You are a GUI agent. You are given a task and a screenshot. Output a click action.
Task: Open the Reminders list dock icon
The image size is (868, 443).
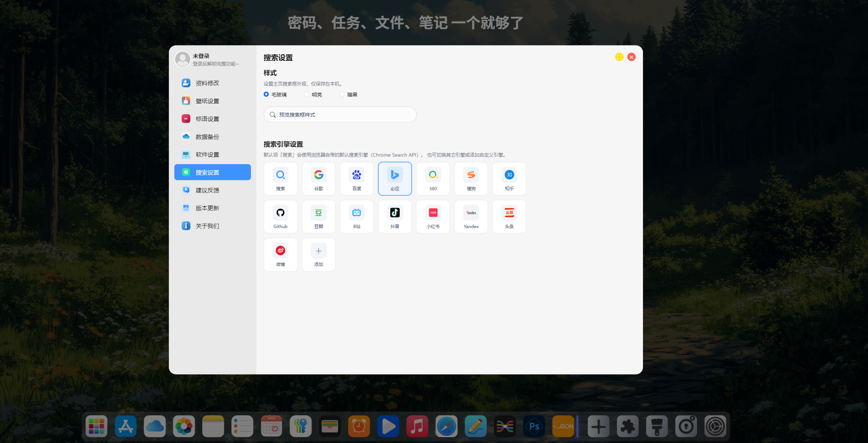243,426
